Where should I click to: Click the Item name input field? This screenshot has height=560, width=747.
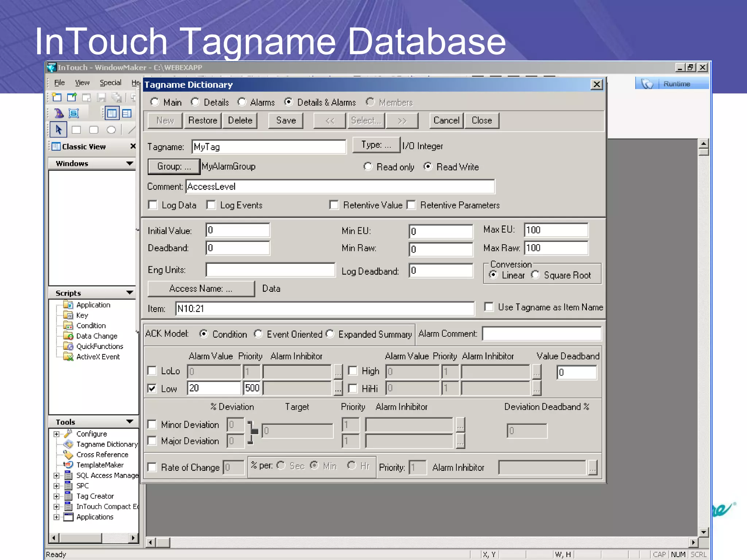coord(325,308)
